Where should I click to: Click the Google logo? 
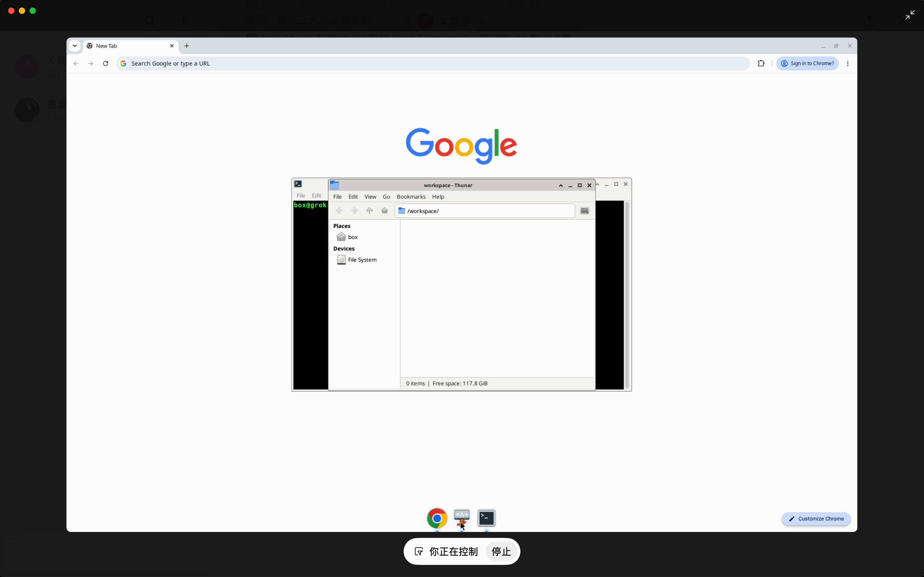point(461,146)
